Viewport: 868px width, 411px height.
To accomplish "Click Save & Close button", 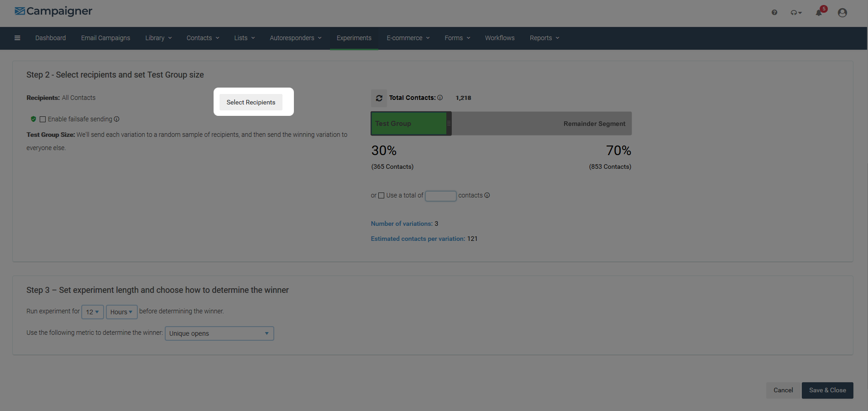I will 827,390.
